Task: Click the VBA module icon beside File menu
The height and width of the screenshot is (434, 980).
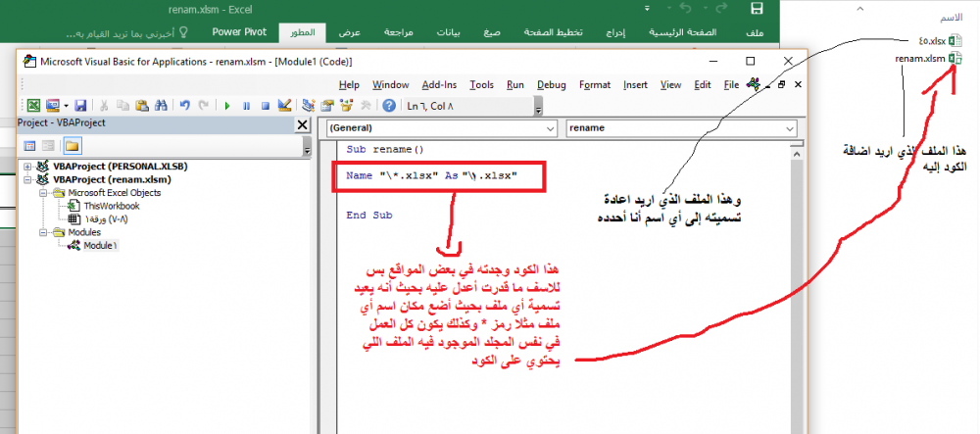Action: coord(754,84)
